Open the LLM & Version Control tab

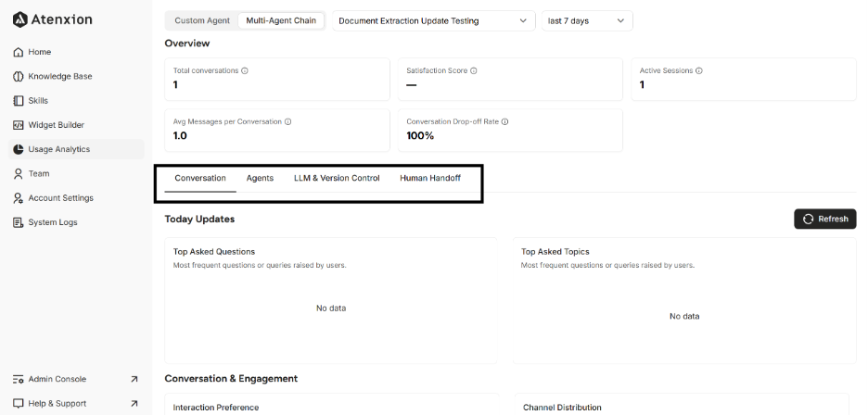tap(337, 178)
